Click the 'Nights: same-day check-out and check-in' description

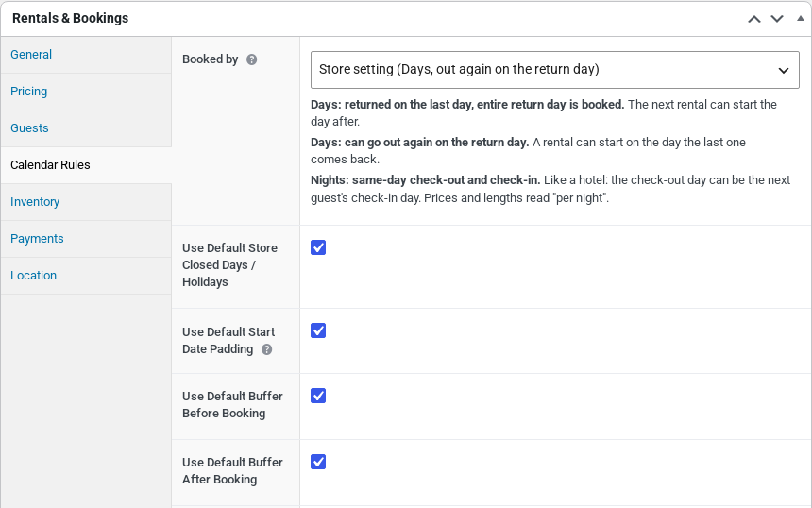click(550, 189)
